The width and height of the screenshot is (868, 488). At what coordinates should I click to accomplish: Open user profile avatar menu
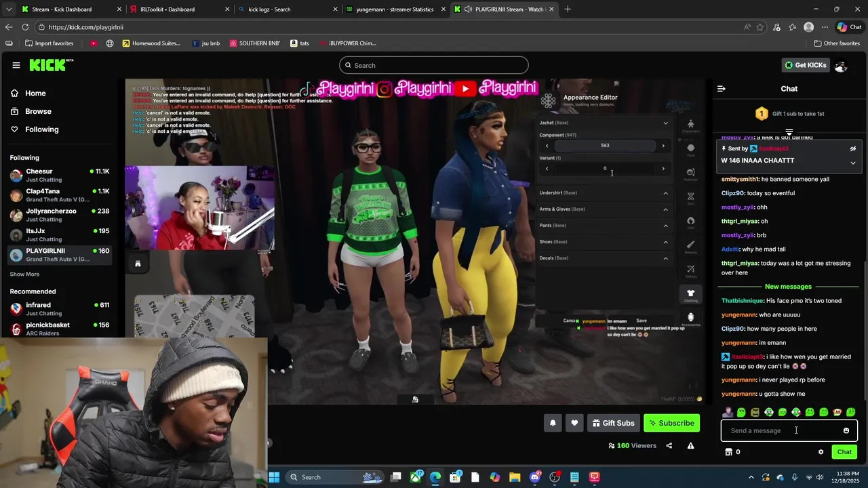(841, 66)
